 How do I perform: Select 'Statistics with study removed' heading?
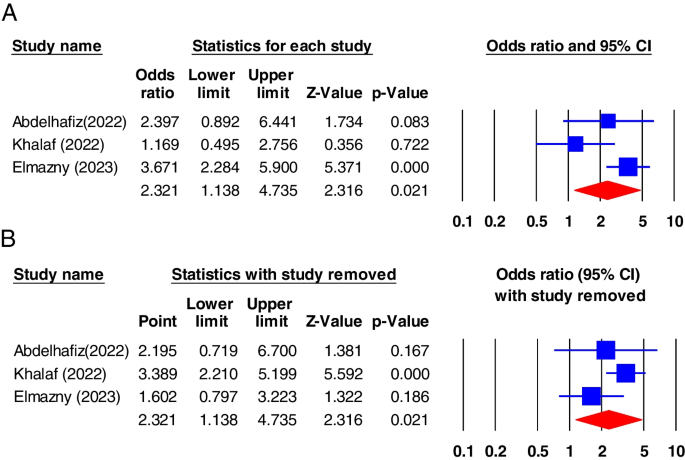coord(284,275)
